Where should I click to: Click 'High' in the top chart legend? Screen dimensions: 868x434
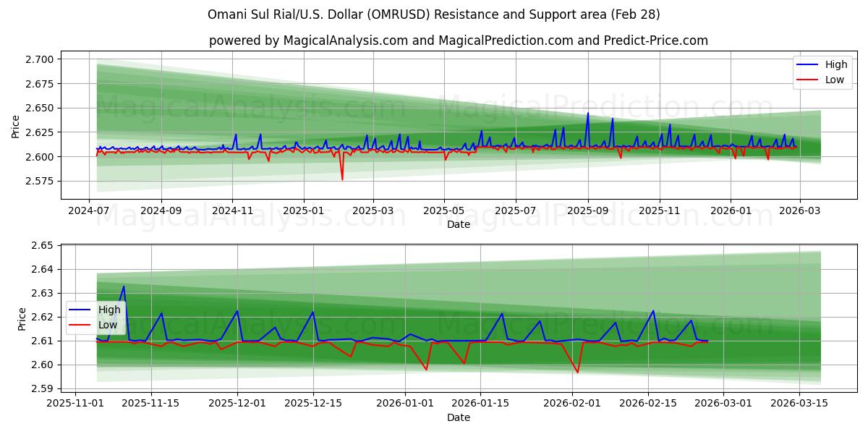[836, 64]
